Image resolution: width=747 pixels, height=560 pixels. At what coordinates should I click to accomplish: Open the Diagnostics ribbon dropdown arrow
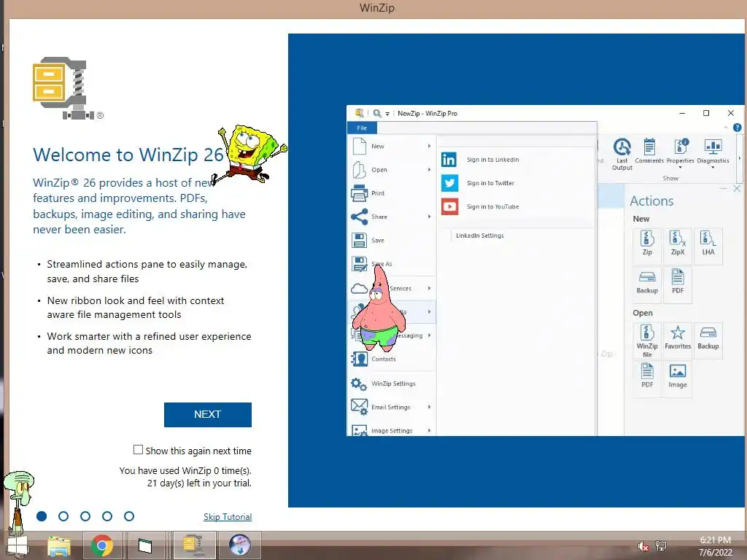point(713,168)
